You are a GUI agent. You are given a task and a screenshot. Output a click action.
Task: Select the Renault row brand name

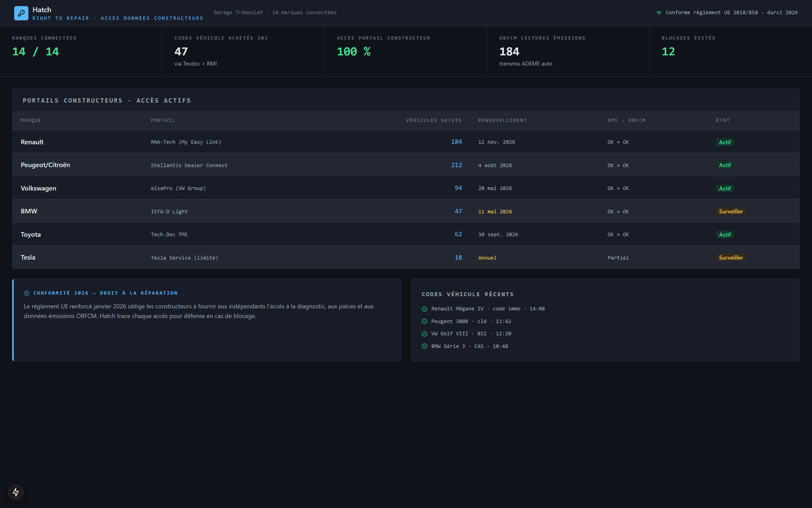point(32,142)
